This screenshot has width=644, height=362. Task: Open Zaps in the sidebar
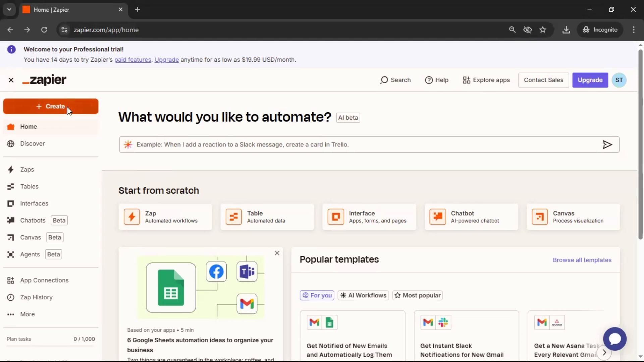[27, 170]
